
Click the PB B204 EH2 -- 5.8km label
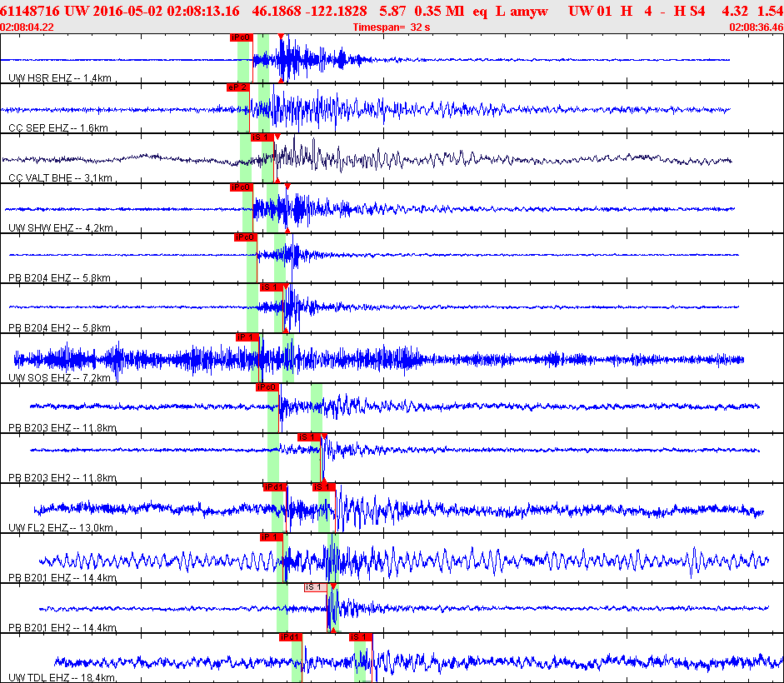pyautogui.click(x=59, y=328)
